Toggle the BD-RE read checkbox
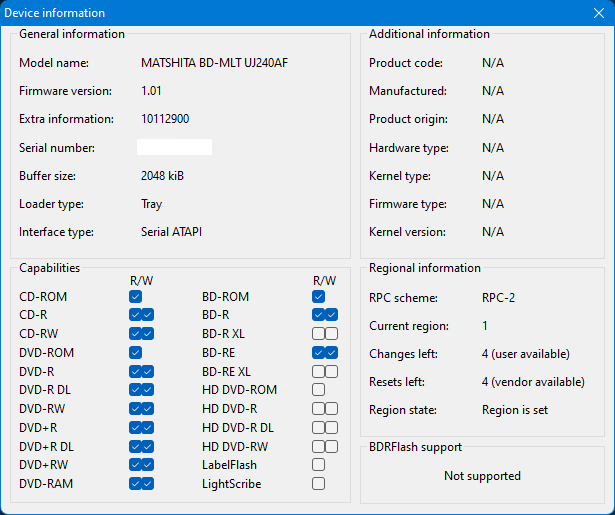The width and height of the screenshot is (615, 515). [x=318, y=353]
